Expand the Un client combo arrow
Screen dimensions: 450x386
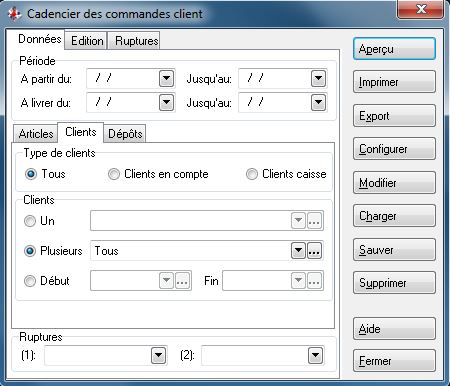coord(298,221)
